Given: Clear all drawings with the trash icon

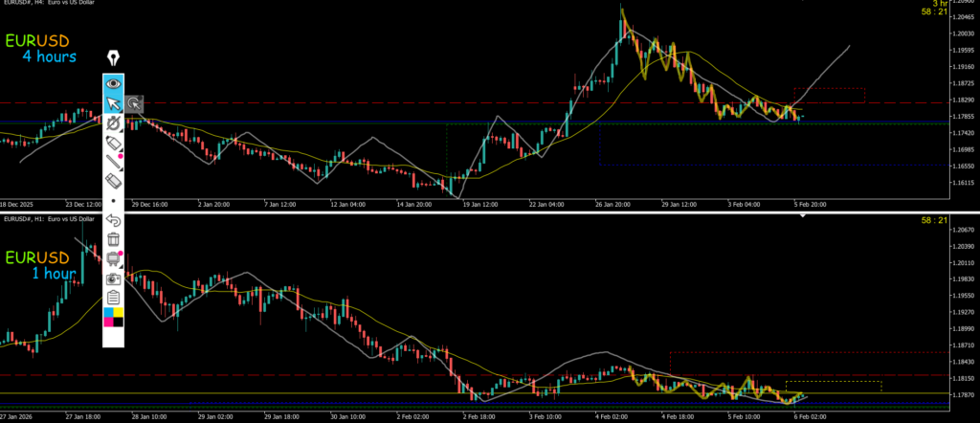Looking at the screenshot, I should (113, 238).
